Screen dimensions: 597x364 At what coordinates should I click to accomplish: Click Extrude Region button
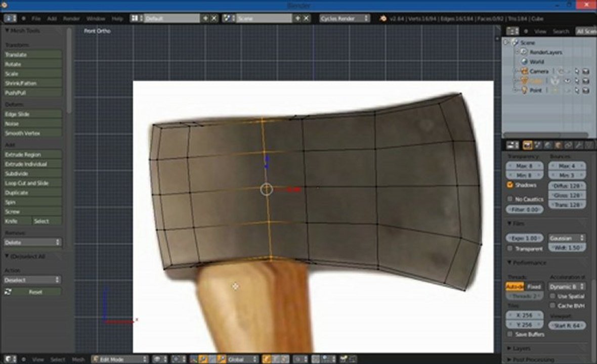[x=32, y=154]
